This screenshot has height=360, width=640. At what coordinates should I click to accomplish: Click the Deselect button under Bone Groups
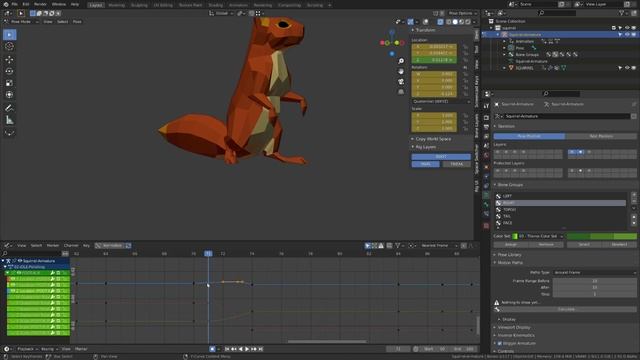619,244
